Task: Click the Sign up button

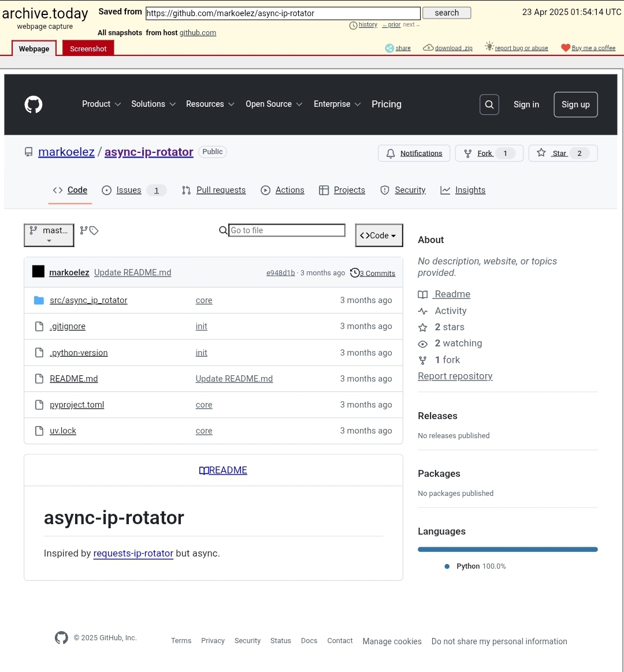Action: 575,104
